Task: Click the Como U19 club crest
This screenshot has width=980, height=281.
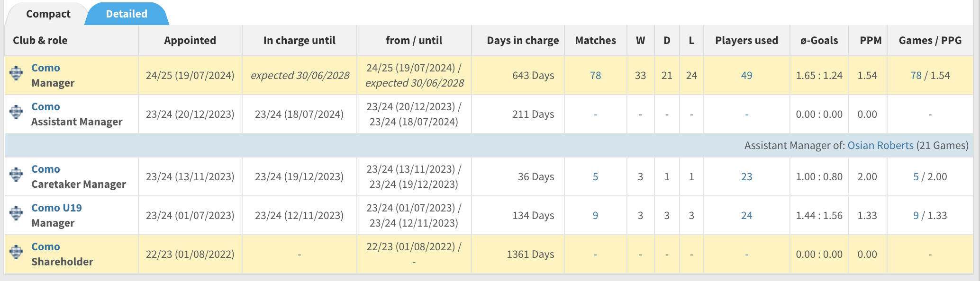Action: 16,213
